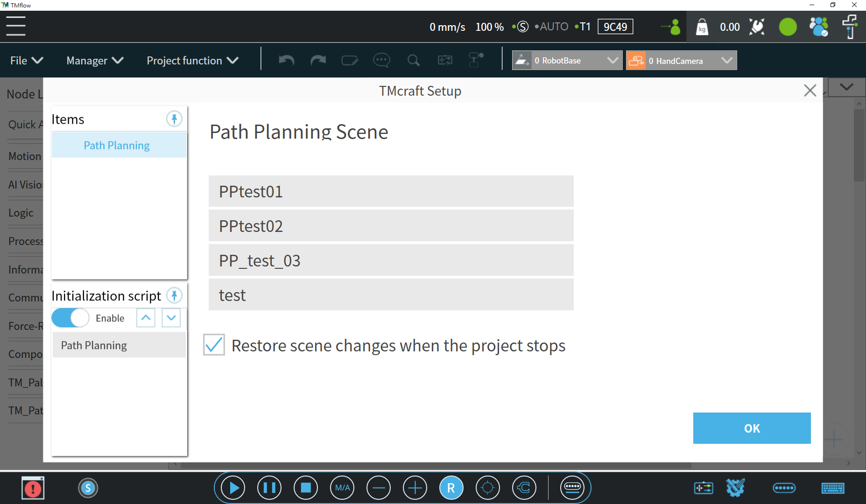Click the Stop project button
Viewport: 866px width, 504px height.
[x=306, y=488]
